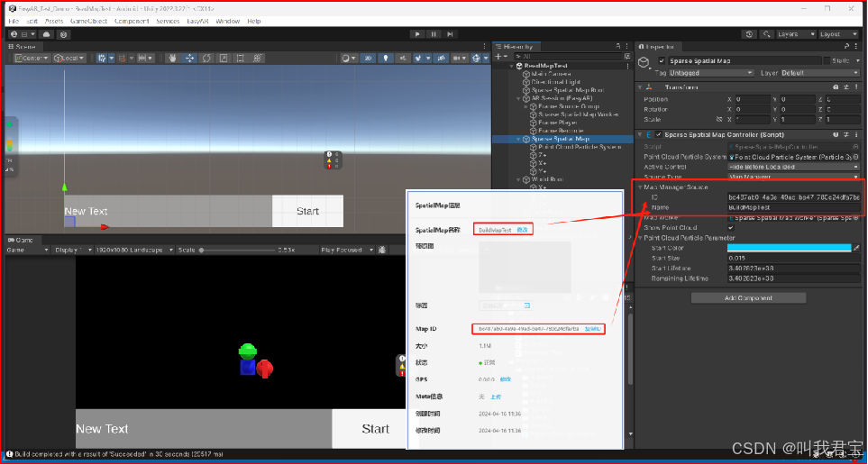The height and width of the screenshot is (465, 868).
Task: Open Active Control Hide Before Localized dropdown
Action: tap(793, 167)
